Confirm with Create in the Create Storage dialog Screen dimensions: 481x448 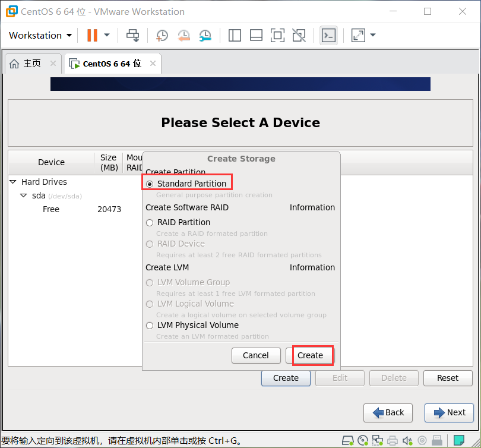click(310, 355)
